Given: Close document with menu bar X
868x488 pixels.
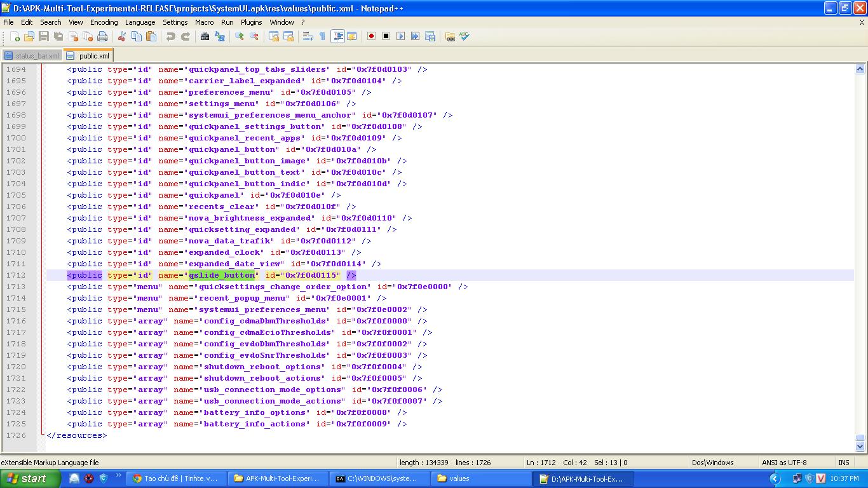Looking at the screenshot, I should pos(862,22).
